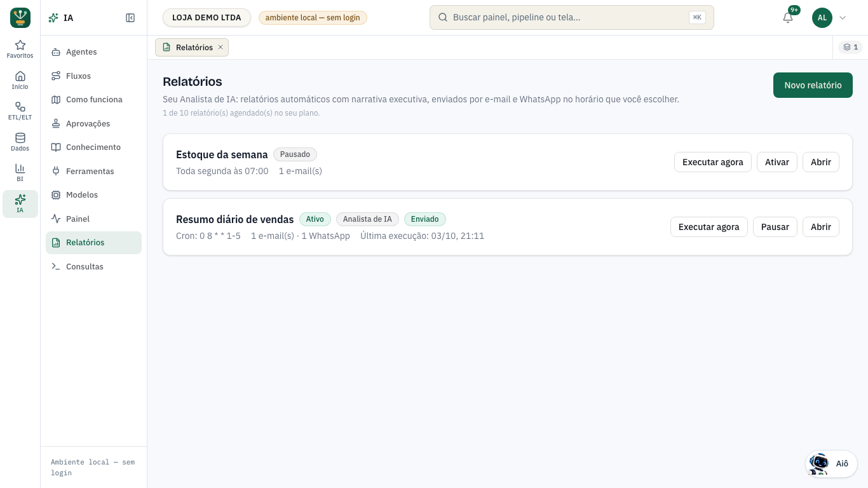The height and width of the screenshot is (488, 868).
Task: Open Painel in the sidebar
Action: pos(94,219)
